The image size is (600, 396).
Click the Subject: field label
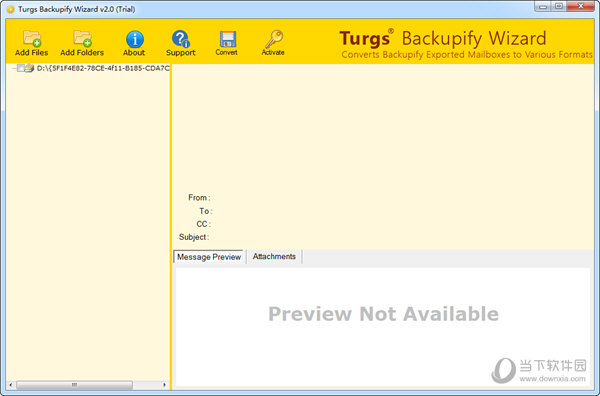pos(194,237)
